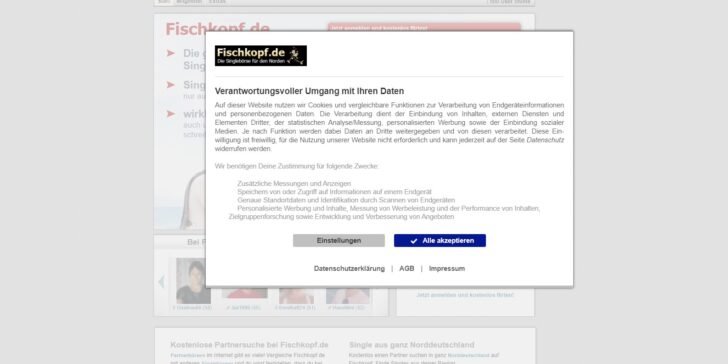Click the left carousel arrow on the background page
This screenshot has width=728, height=364.
(161, 281)
